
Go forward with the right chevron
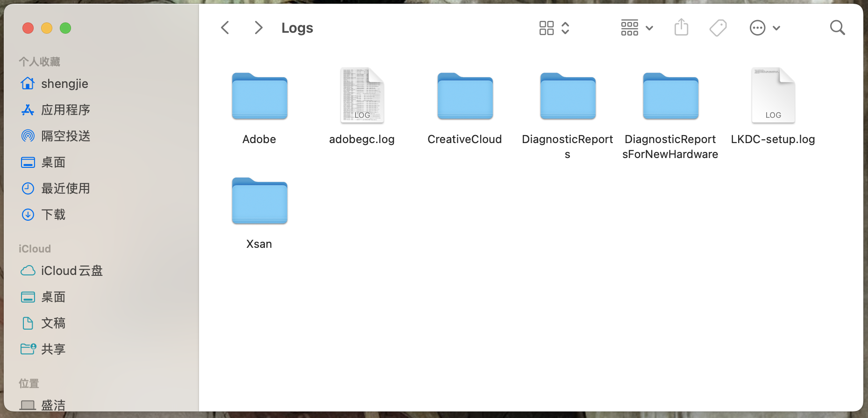coord(258,28)
